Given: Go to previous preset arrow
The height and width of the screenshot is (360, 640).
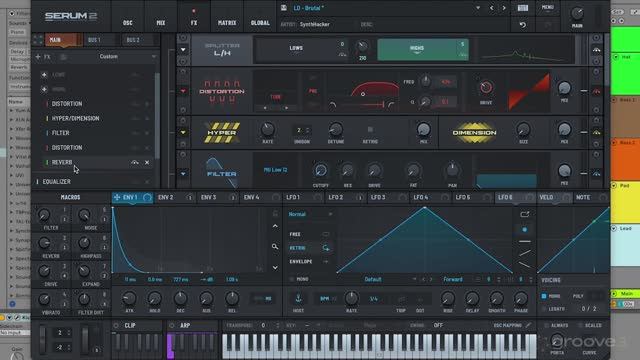Looking at the screenshot, I should pos(491,8).
